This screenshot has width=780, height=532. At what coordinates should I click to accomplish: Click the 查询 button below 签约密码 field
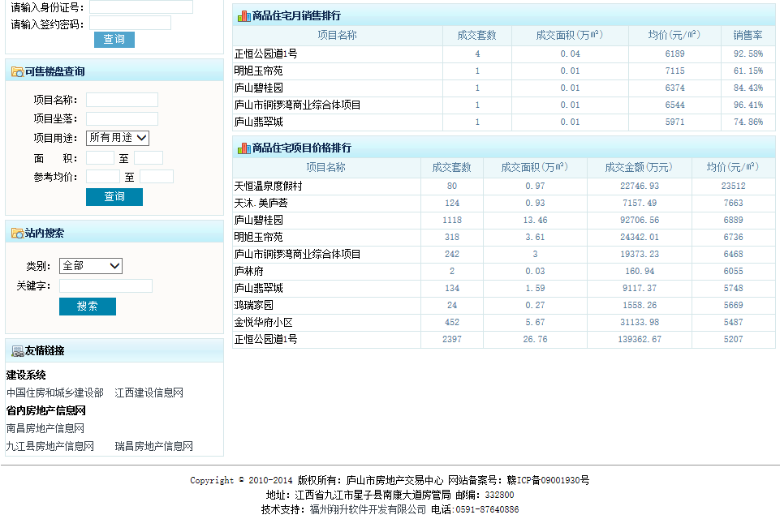[x=114, y=40]
